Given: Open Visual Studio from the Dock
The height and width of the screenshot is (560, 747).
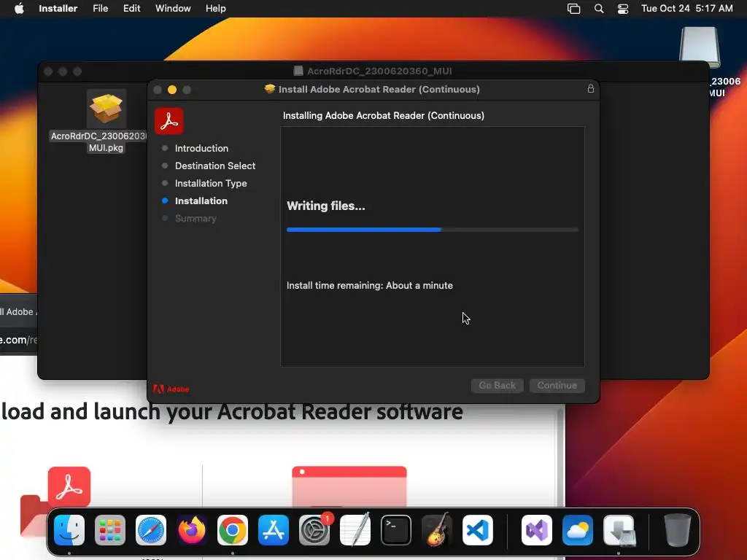Looking at the screenshot, I should 537,530.
